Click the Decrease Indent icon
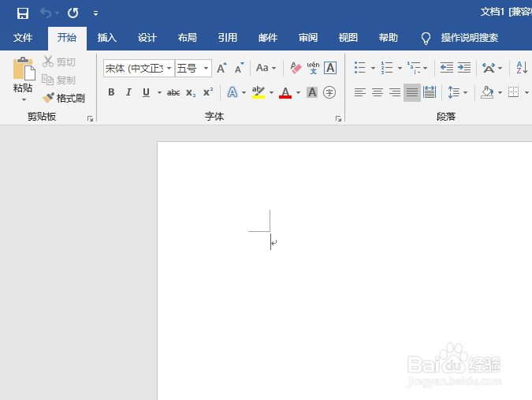The width and height of the screenshot is (532, 400). coord(447,68)
